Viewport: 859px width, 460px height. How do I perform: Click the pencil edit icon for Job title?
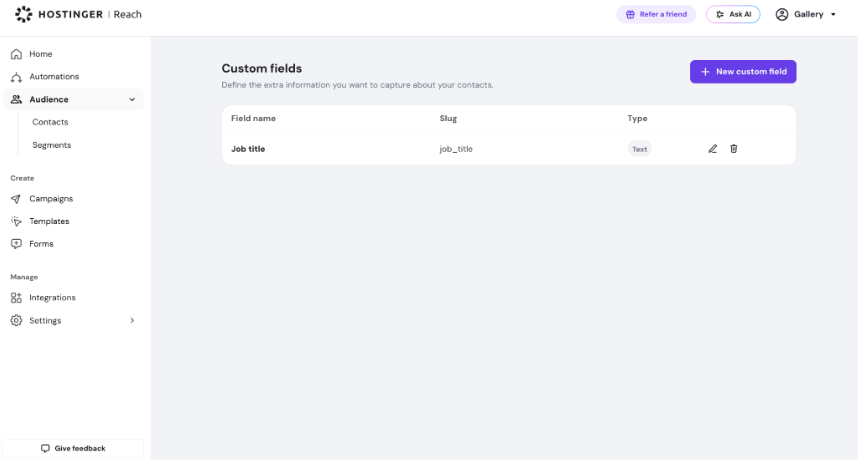pyautogui.click(x=712, y=149)
